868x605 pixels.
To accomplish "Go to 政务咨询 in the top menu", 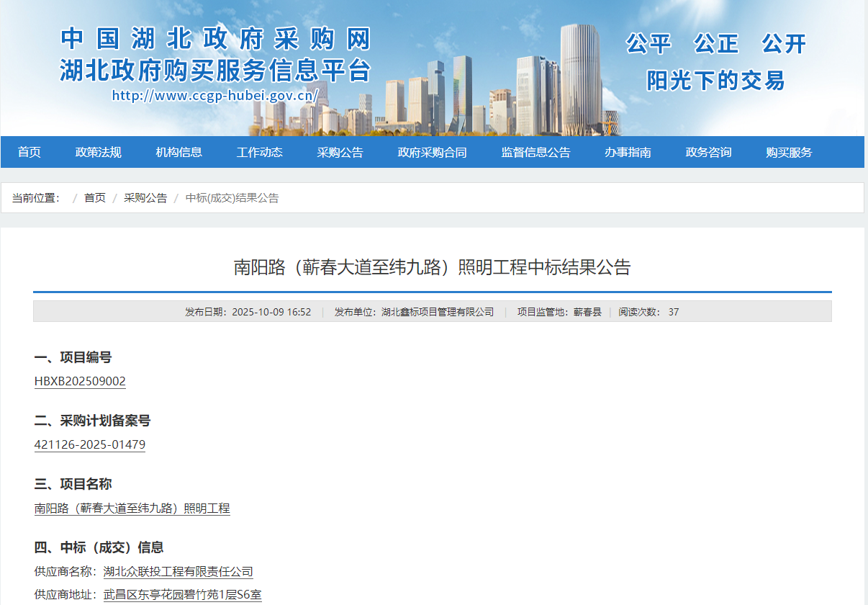I will click(709, 152).
